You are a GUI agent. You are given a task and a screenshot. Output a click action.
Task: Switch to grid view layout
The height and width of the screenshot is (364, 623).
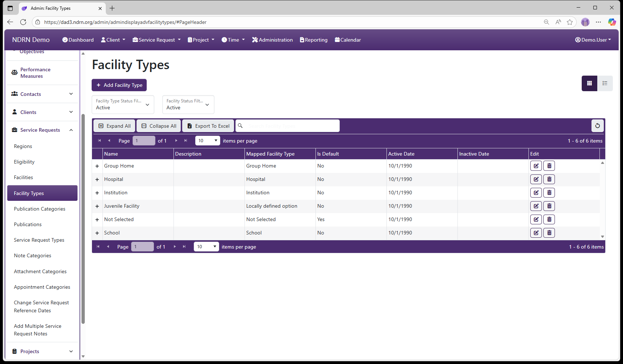(589, 83)
